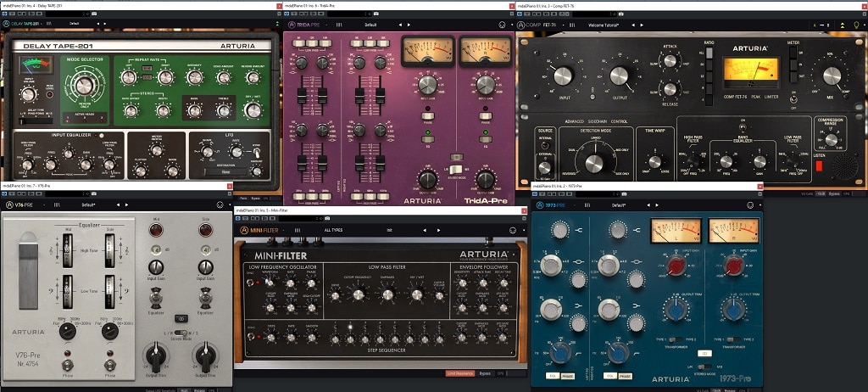
Task: Go to next preset in Delay Tape-201
Action: (106, 24)
